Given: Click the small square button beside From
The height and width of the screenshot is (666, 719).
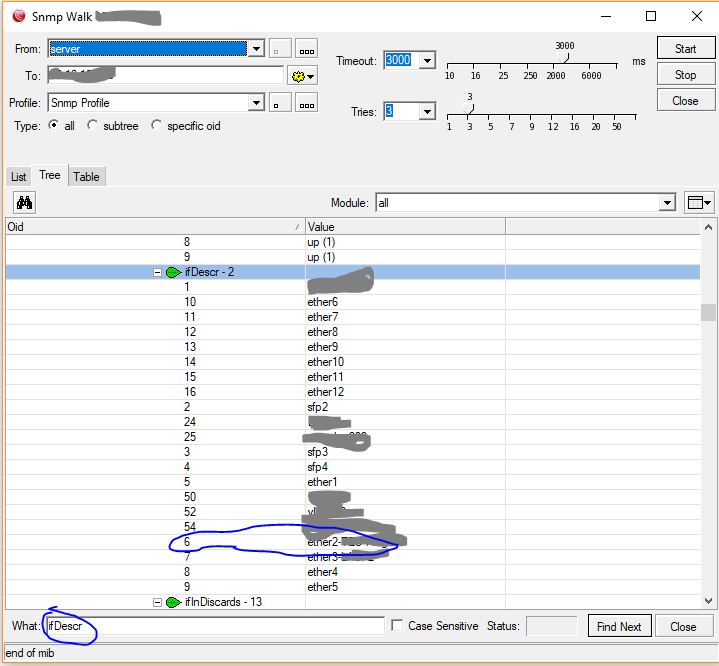Looking at the screenshot, I should click(280, 49).
